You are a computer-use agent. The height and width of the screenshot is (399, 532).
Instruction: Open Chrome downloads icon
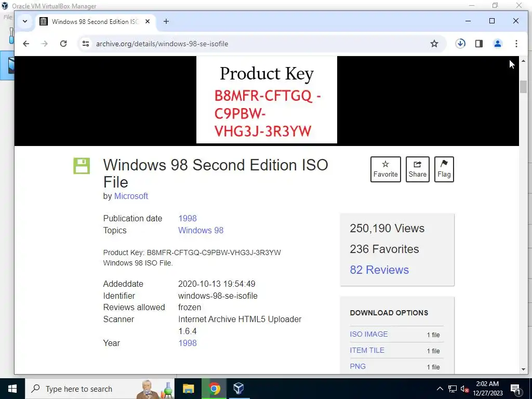(460, 44)
